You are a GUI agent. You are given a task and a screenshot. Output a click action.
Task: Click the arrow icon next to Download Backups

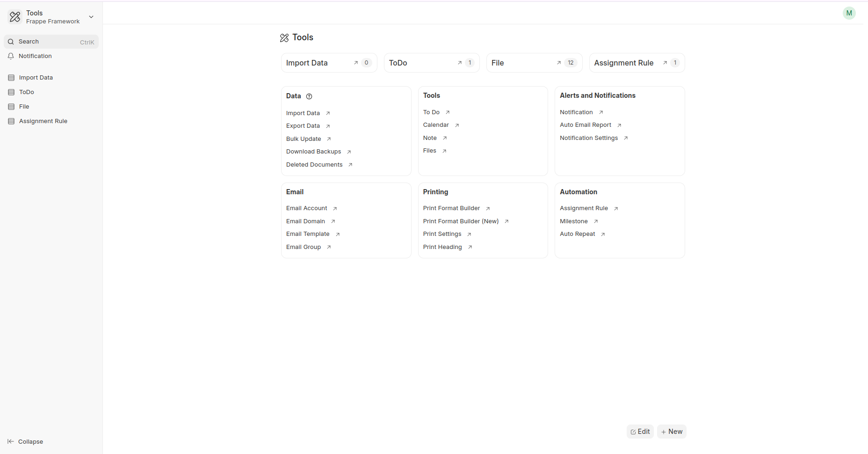pos(349,152)
